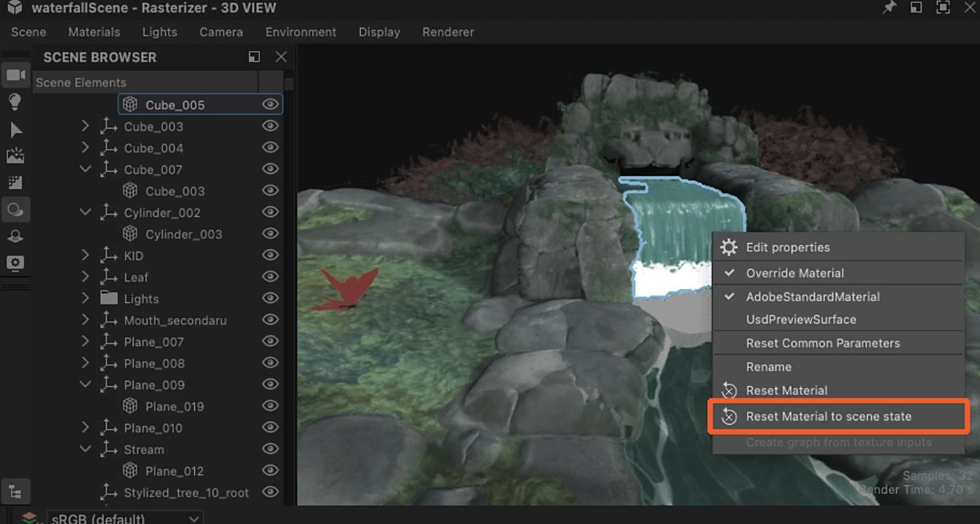
Task: Expand the Plane_010 node
Action: [85, 427]
